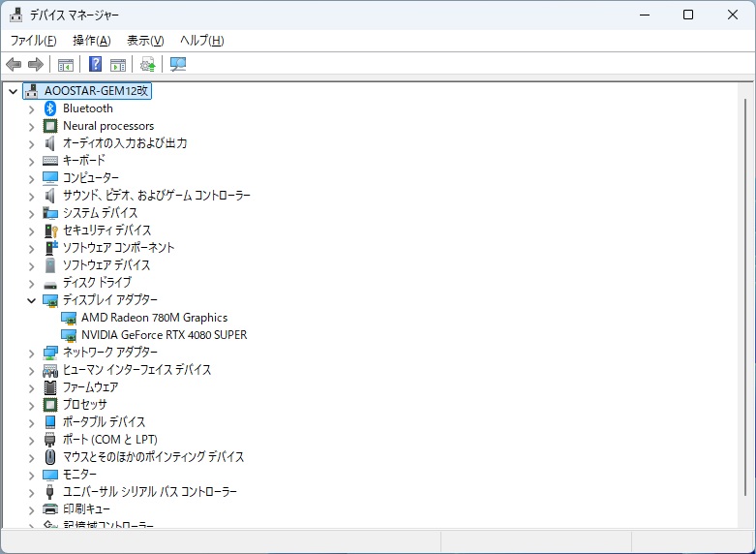Toggle the console tree pane toolbar icon
Screen dimensions: 756x554
click(x=66, y=65)
